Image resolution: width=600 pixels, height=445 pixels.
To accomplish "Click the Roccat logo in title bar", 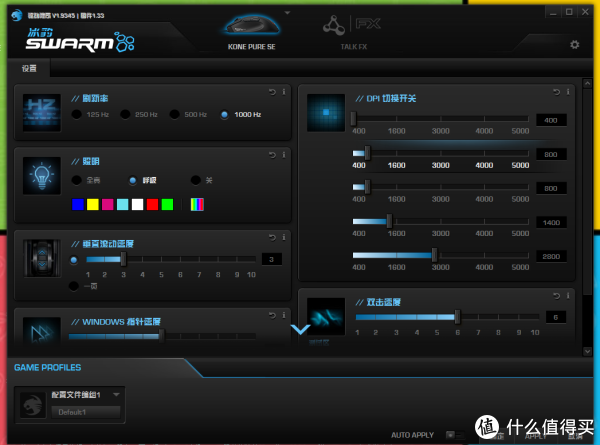I will [16, 15].
